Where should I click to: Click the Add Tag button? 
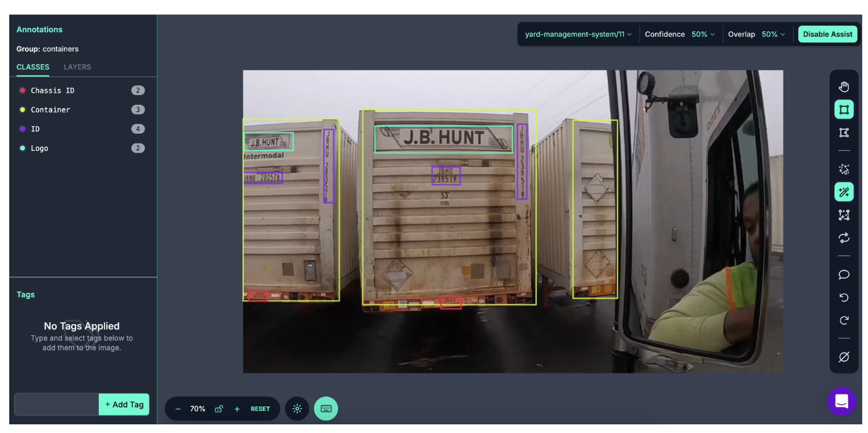point(124,405)
